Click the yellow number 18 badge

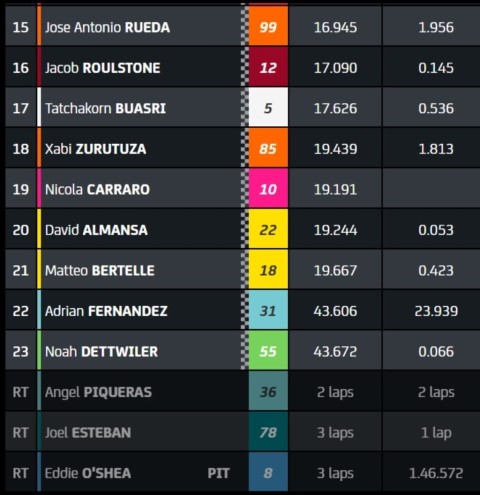pyautogui.click(x=268, y=270)
